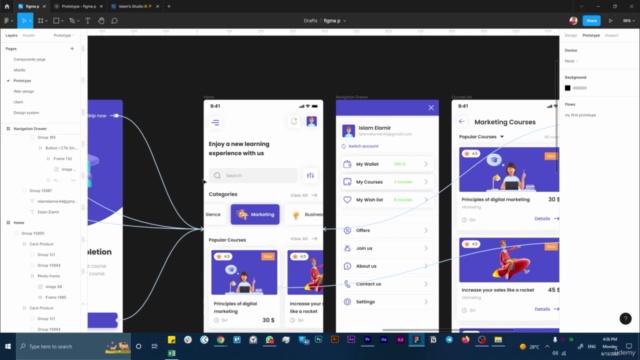Click Switch account in Navigation Drawer
The height and width of the screenshot is (360, 640).
tap(360, 146)
